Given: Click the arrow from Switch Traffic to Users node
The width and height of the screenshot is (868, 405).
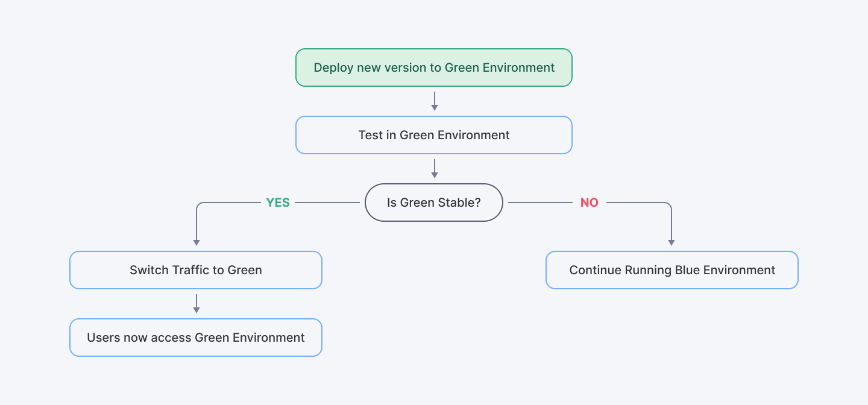Looking at the screenshot, I should (x=195, y=303).
